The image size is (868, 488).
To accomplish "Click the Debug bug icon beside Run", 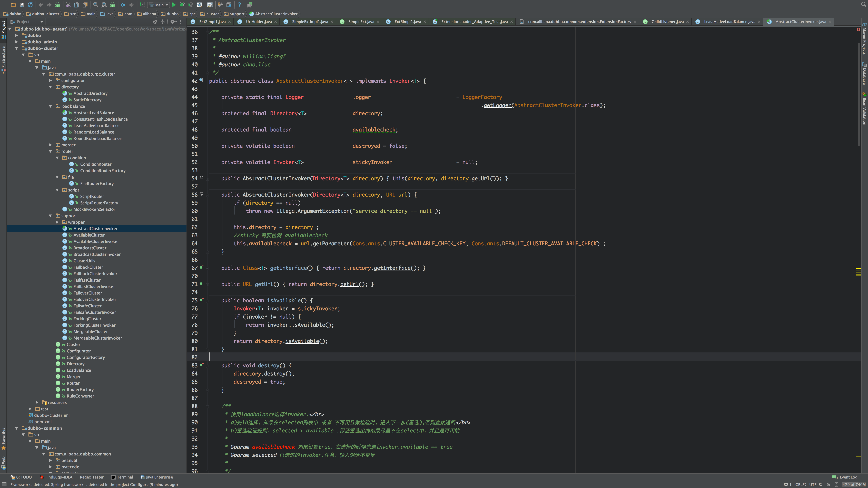I will pos(182,5).
